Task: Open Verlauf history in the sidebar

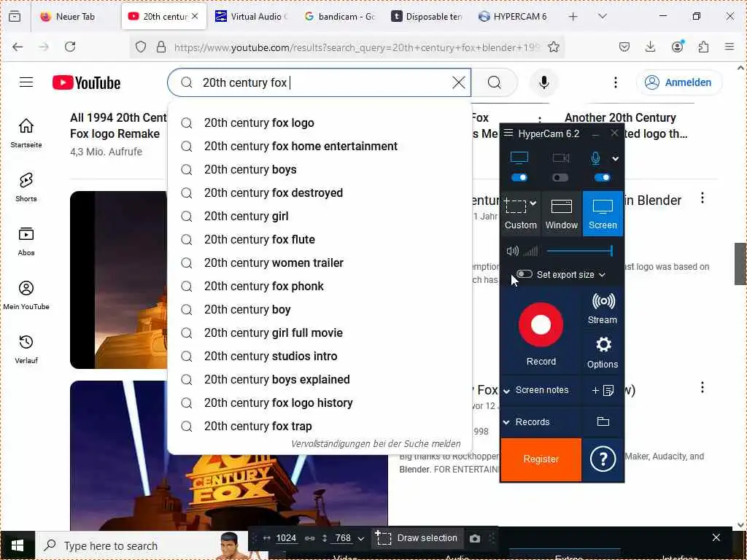Action: [26, 349]
